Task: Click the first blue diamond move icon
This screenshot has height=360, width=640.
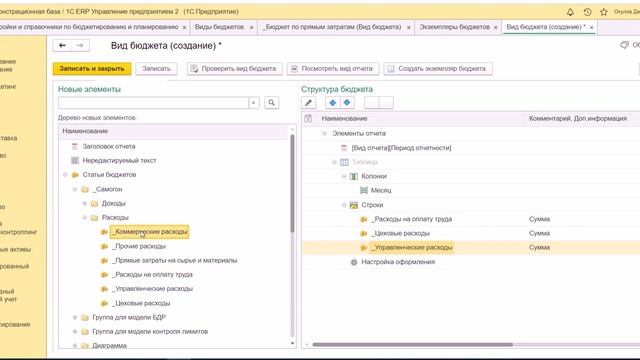Action: [x=332, y=103]
